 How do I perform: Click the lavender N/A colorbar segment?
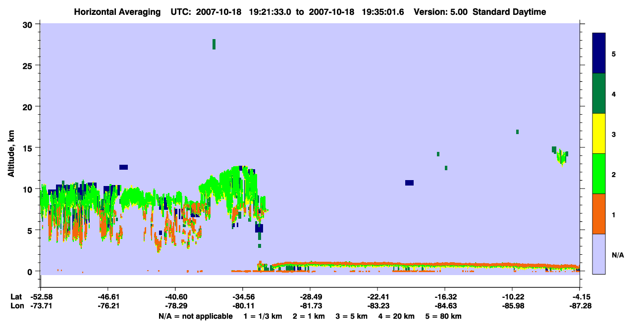(599, 254)
